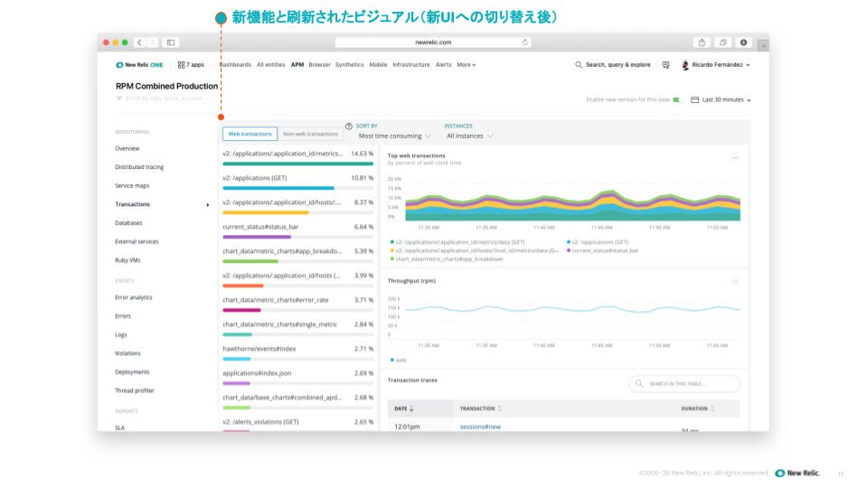
Task: Open All entities in top navigation
Action: pyautogui.click(x=270, y=65)
